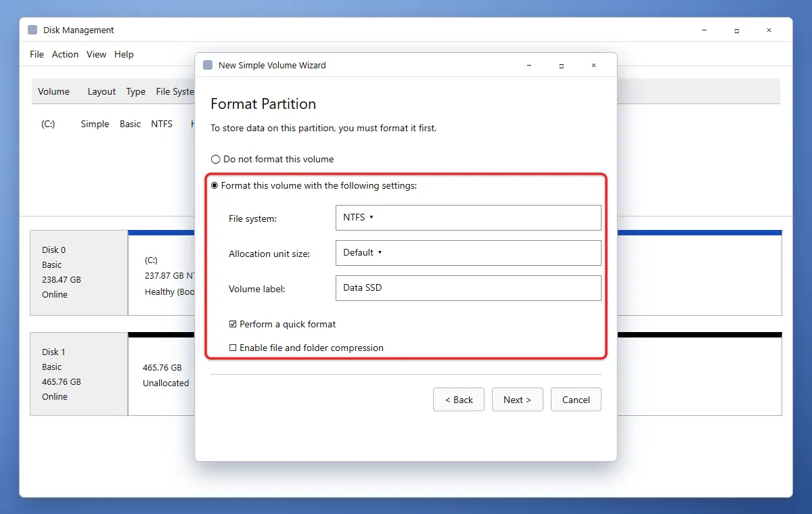812x514 pixels.
Task: Go to the previous step with Back
Action: click(x=458, y=400)
